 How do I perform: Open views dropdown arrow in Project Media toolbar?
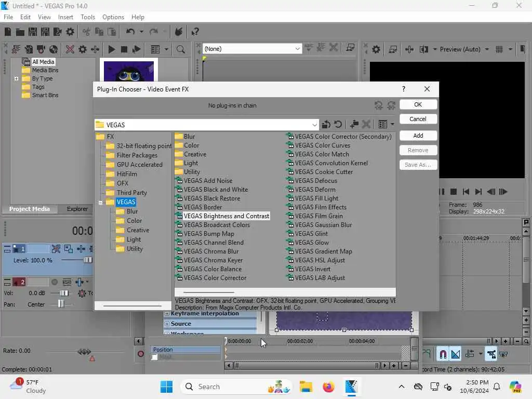pyautogui.click(x=166, y=49)
